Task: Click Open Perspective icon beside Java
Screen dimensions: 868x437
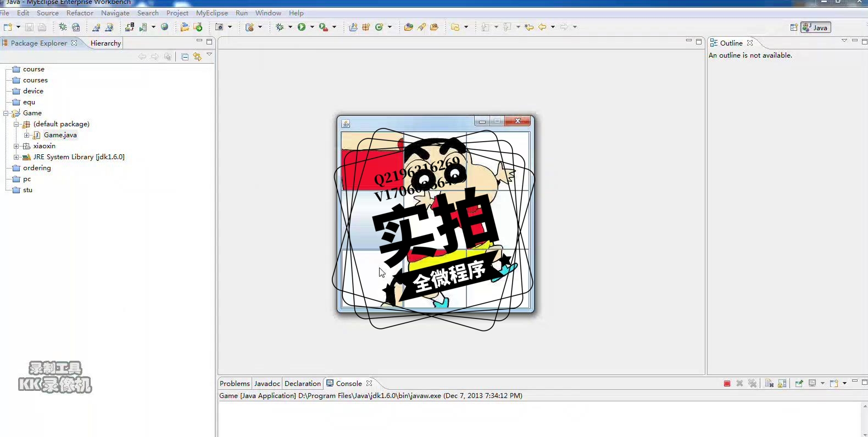Action: [x=794, y=27]
